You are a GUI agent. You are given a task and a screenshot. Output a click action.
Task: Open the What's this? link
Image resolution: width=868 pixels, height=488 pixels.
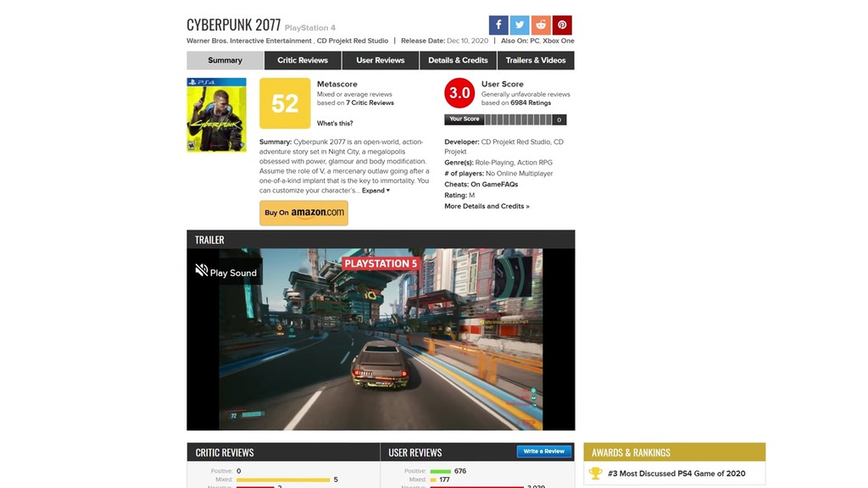(335, 124)
